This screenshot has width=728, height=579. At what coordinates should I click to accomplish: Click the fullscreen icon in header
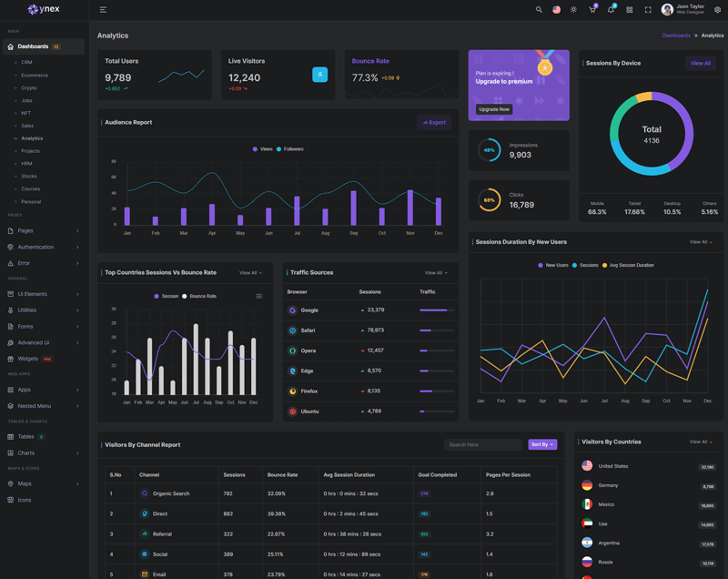[x=648, y=10]
